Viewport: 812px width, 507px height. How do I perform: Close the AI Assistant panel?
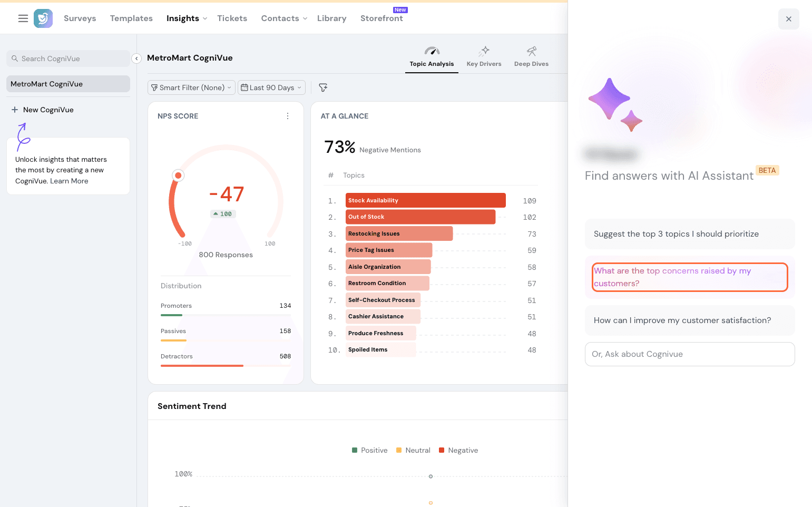coord(788,19)
